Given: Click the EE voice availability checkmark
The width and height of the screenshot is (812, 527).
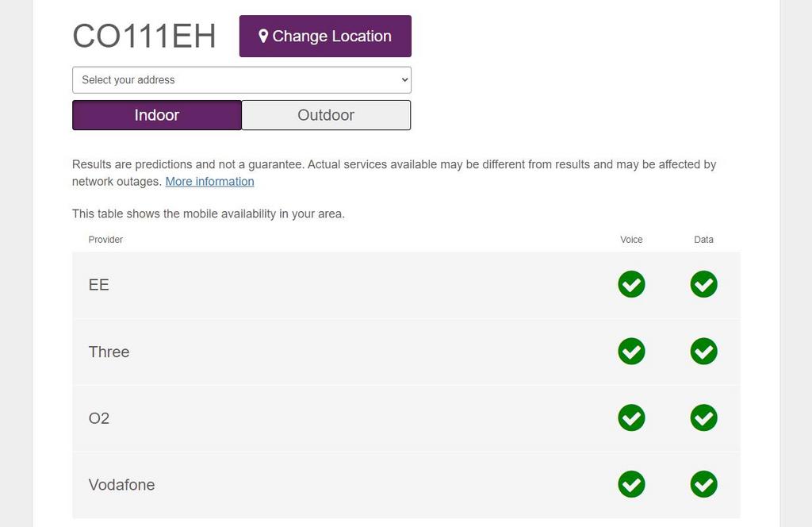Looking at the screenshot, I should point(631,284).
